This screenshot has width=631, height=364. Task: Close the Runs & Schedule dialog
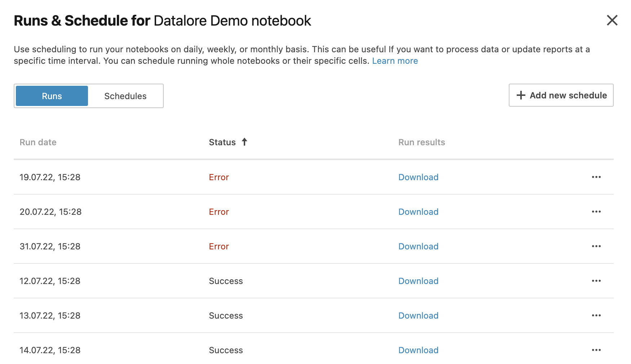coord(612,21)
